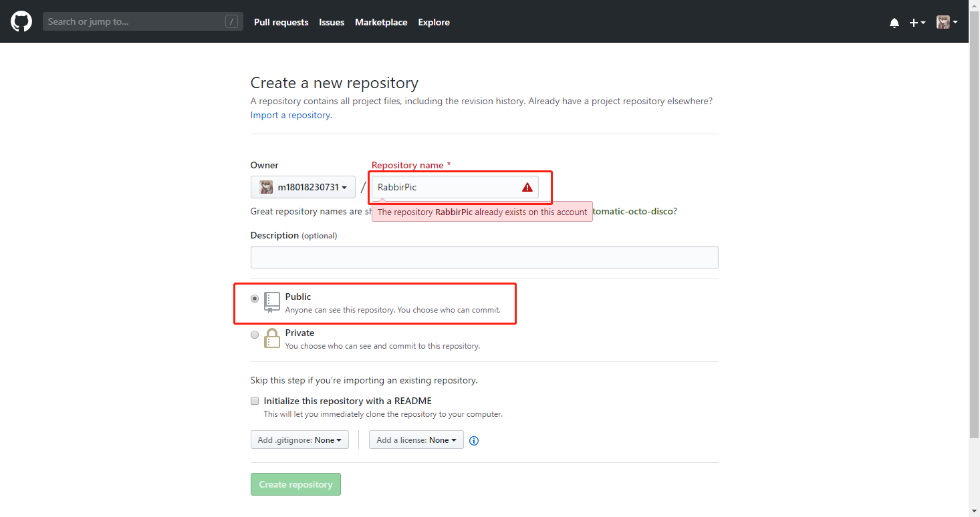Click the red warning triangle in name field
This screenshot has width=980, height=517.
pos(527,187)
